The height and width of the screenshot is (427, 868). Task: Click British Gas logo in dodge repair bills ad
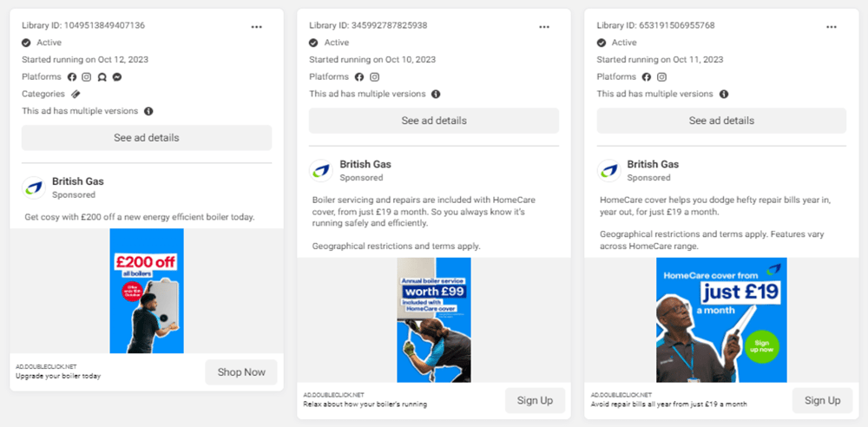coord(608,171)
